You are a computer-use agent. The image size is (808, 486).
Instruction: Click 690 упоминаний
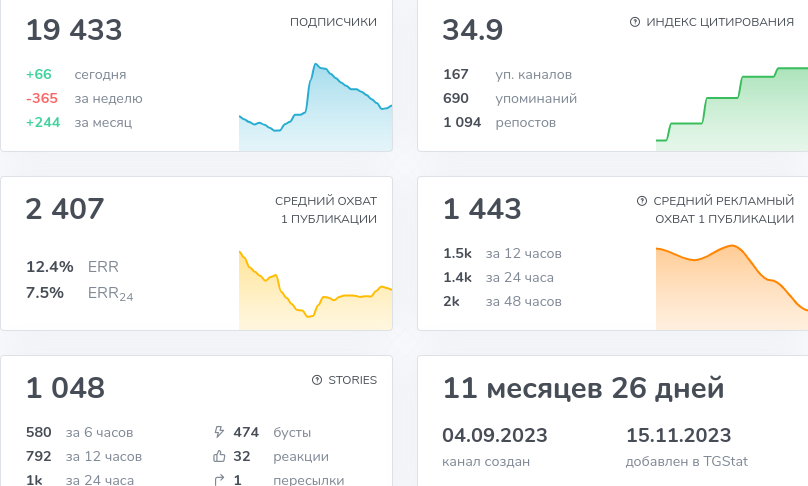510,98
